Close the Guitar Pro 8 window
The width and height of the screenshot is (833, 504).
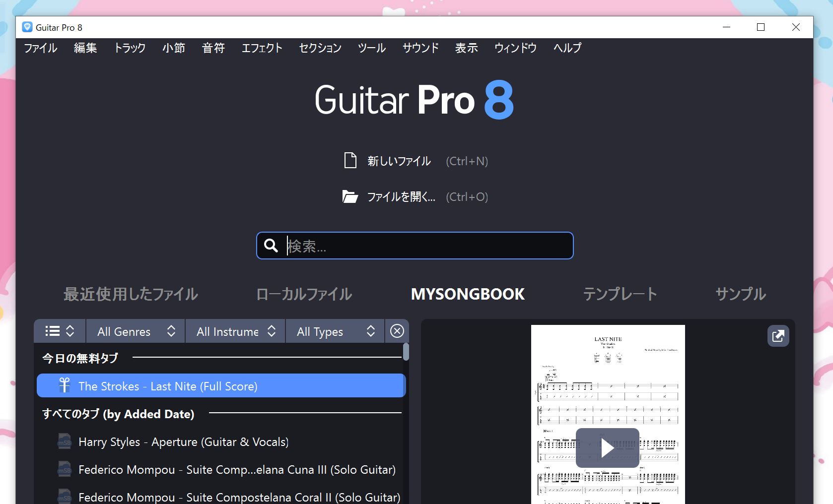click(796, 27)
